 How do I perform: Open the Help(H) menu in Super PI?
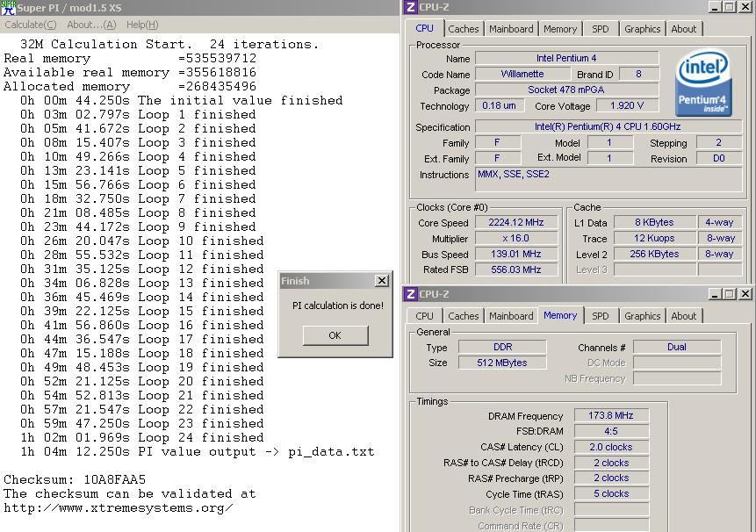[142, 25]
